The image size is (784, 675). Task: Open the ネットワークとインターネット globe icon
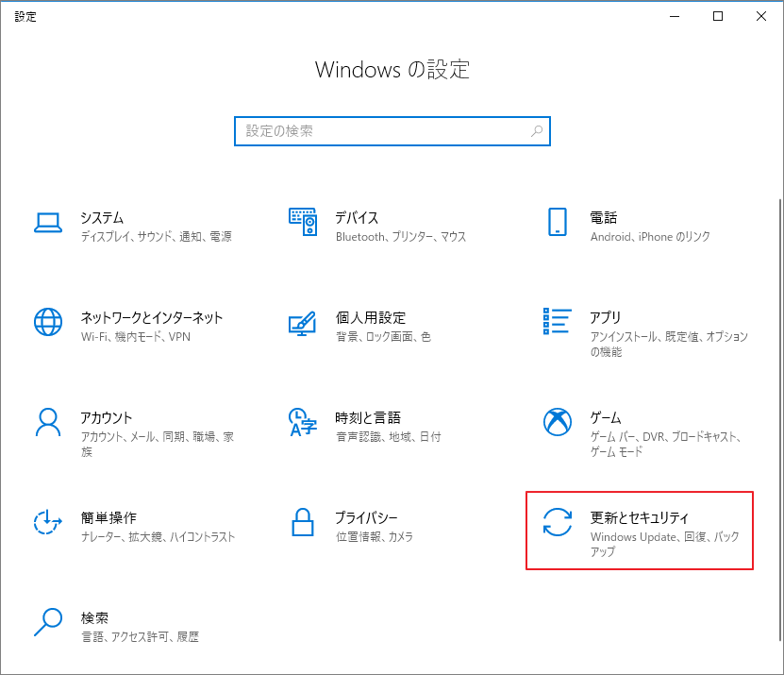tap(48, 322)
